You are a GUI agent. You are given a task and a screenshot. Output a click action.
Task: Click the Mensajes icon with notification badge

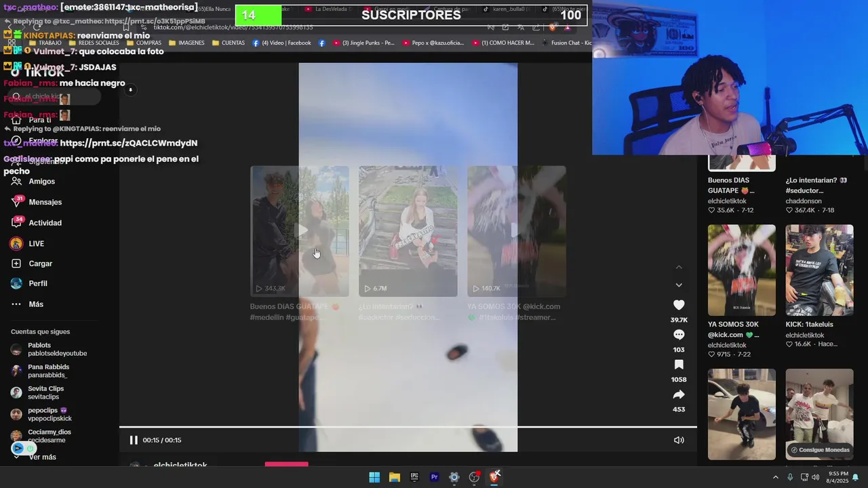pyautogui.click(x=16, y=202)
